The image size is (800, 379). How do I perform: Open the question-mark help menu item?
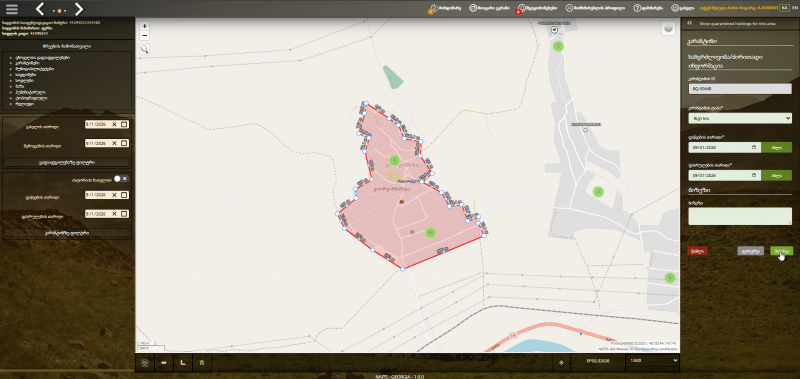click(x=648, y=9)
